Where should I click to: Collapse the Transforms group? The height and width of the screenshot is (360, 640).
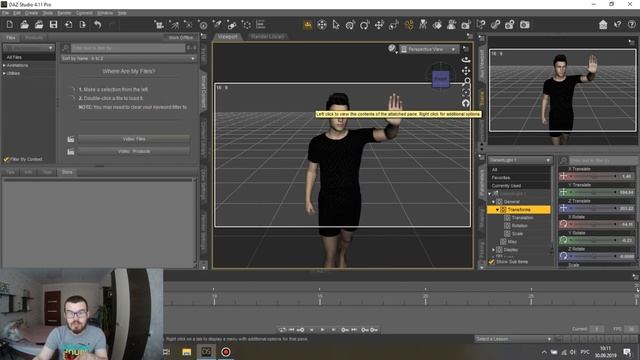coord(497,210)
